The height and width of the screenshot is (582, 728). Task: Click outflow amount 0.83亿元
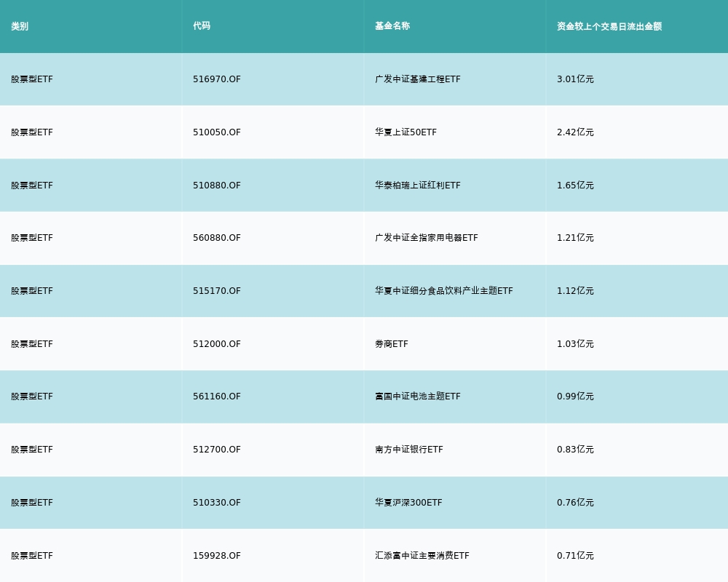point(575,450)
